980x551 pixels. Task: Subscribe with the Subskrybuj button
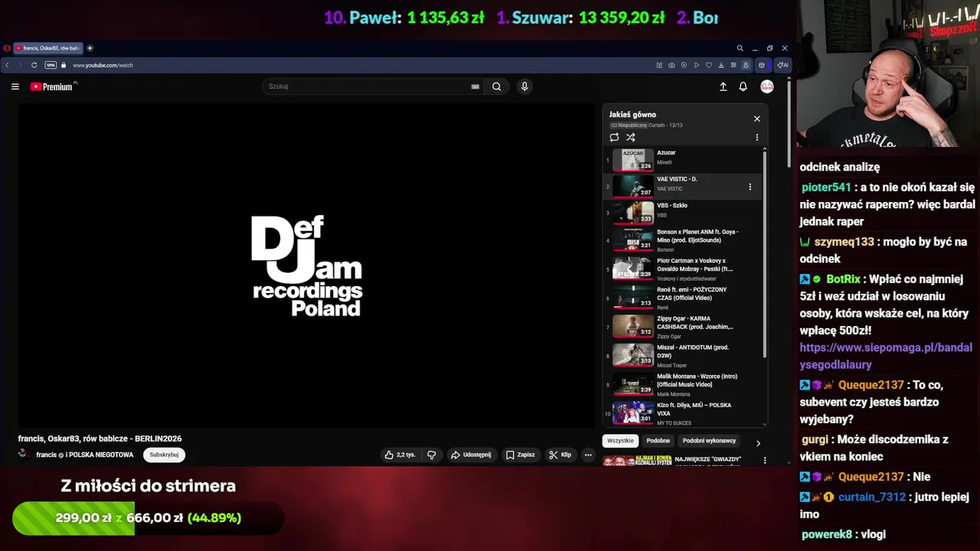164,455
